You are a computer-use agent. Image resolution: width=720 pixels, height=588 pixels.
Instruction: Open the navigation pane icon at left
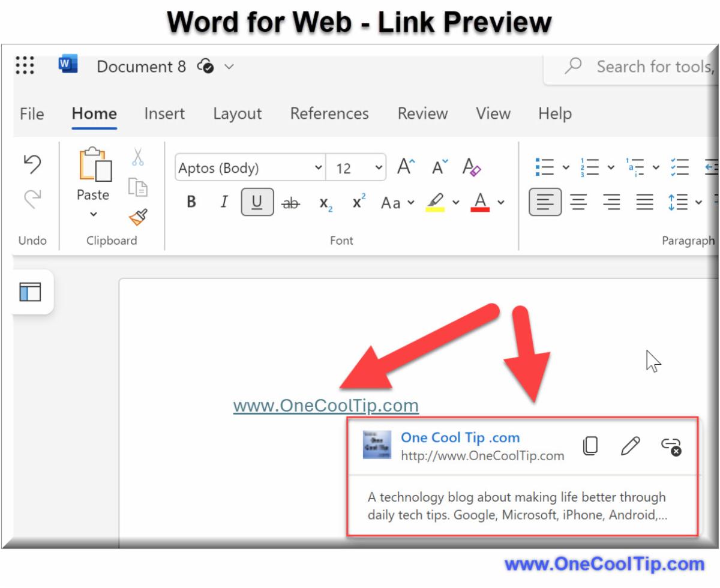30,292
